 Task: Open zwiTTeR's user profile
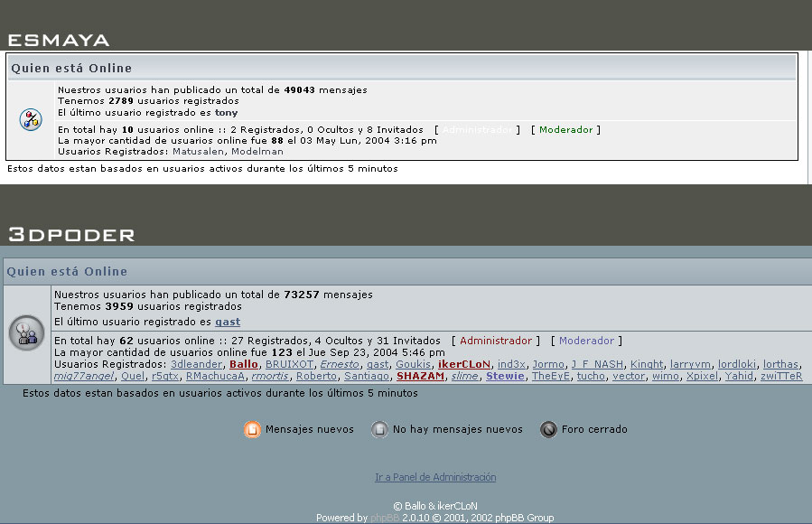pyautogui.click(x=781, y=376)
